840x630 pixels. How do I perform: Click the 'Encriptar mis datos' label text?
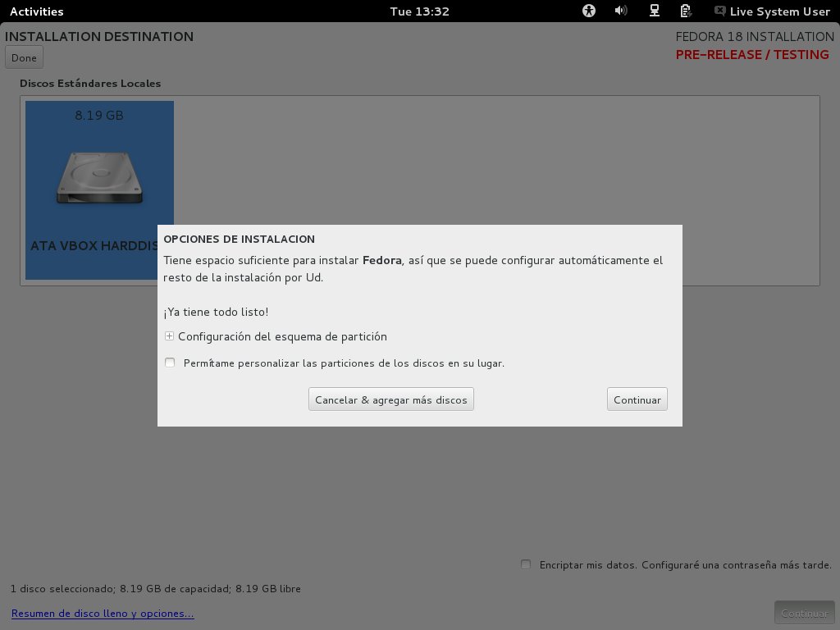point(685,565)
